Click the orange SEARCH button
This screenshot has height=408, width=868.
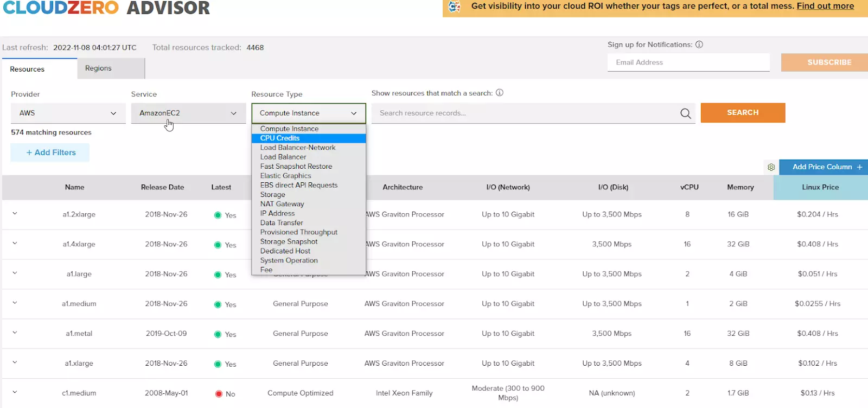click(743, 113)
